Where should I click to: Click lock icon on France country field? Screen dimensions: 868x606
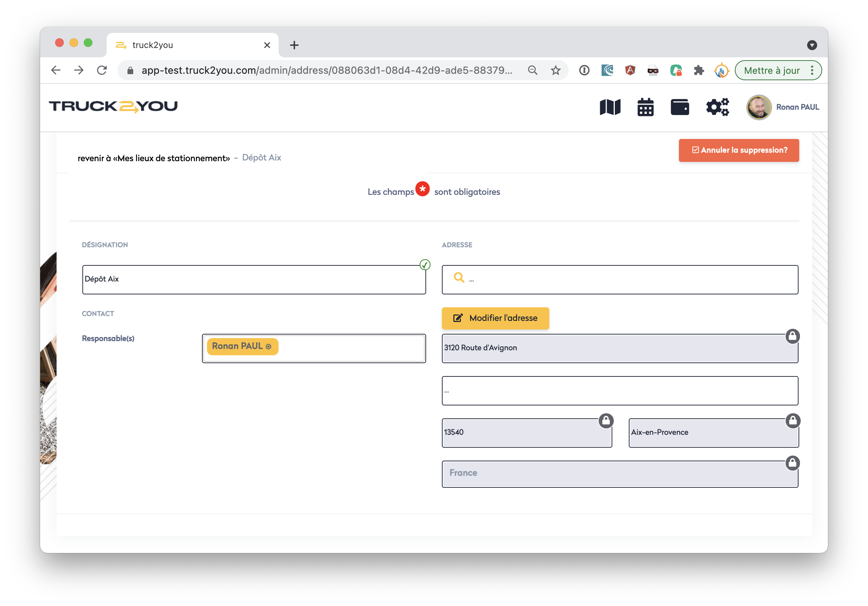[x=792, y=463]
